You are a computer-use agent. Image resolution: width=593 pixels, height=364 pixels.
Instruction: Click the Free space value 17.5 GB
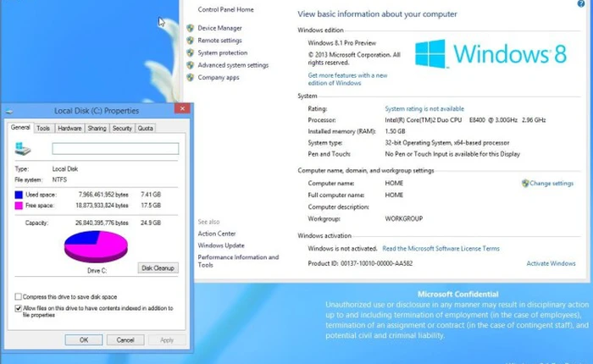tap(151, 206)
